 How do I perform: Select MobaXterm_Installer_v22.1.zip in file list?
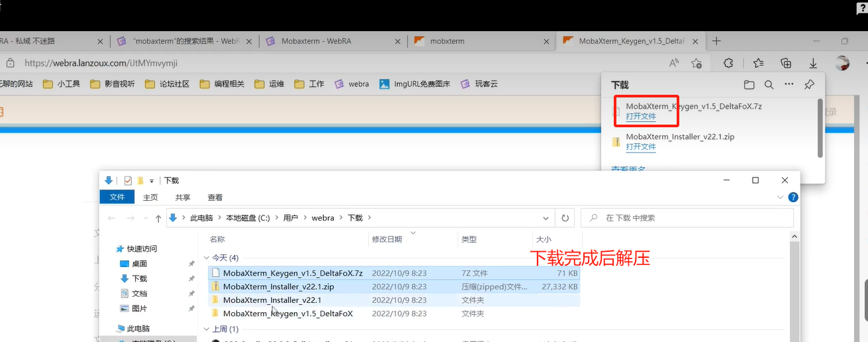tap(395, 287)
